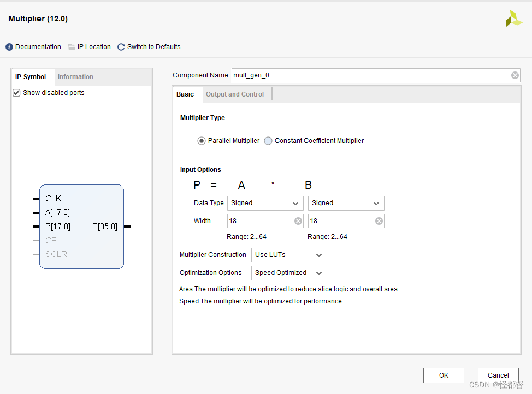The width and height of the screenshot is (532, 394).
Task: Clear the Component Name field
Action: point(515,75)
